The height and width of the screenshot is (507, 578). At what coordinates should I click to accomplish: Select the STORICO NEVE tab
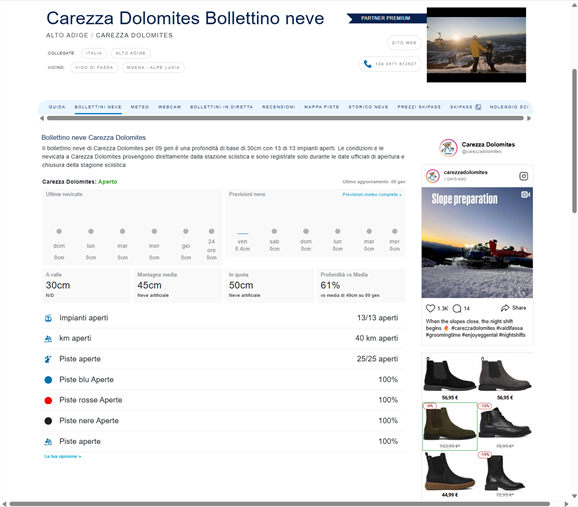[x=368, y=107]
